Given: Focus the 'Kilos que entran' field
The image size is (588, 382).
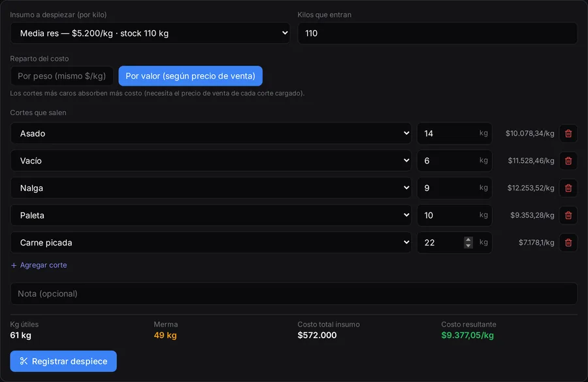Looking at the screenshot, I should pyautogui.click(x=438, y=33).
